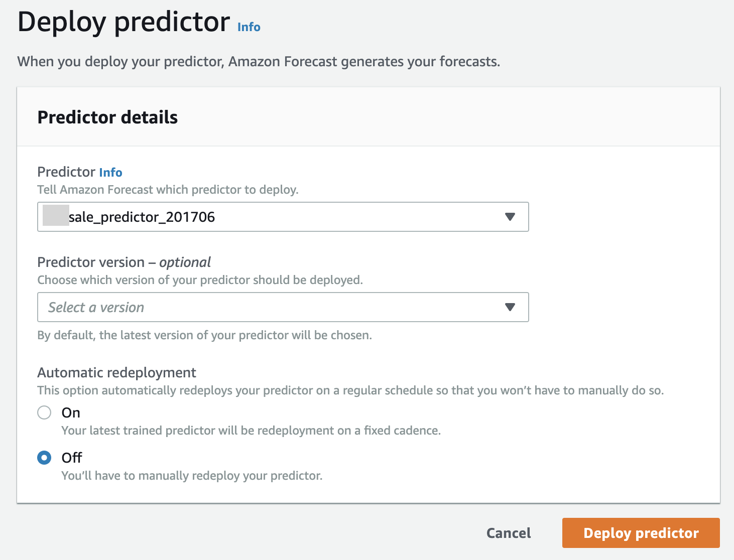Open the Info link beside the page title
The image size is (734, 560).
tap(249, 27)
